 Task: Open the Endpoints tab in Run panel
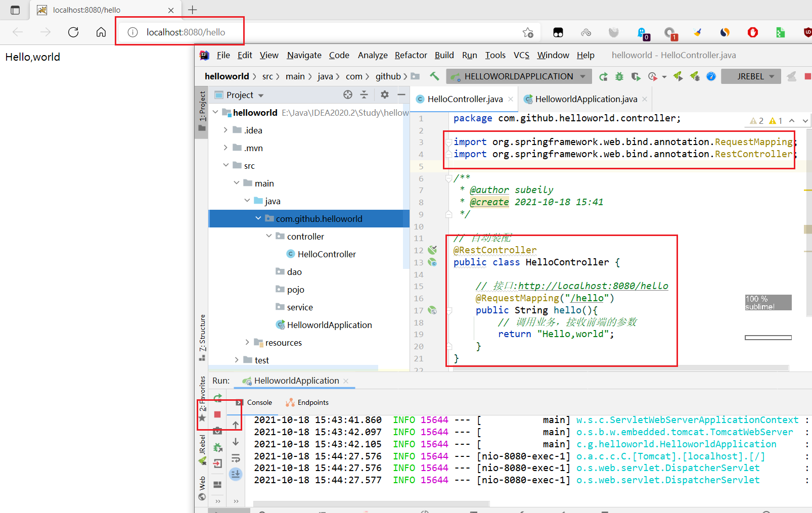307,402
